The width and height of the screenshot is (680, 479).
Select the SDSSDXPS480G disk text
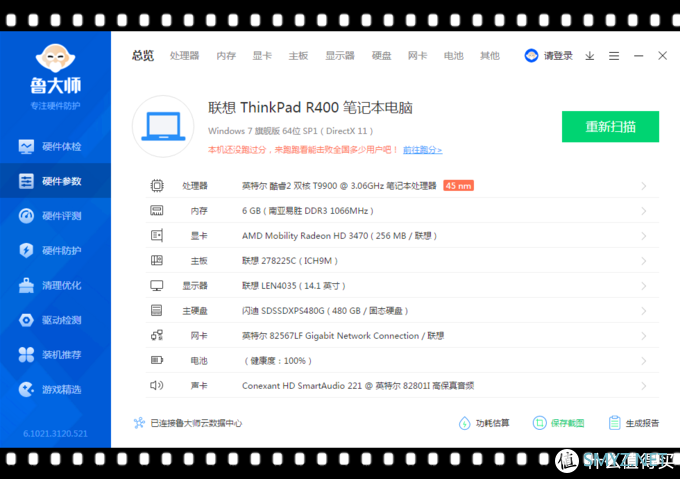[325, 310]
